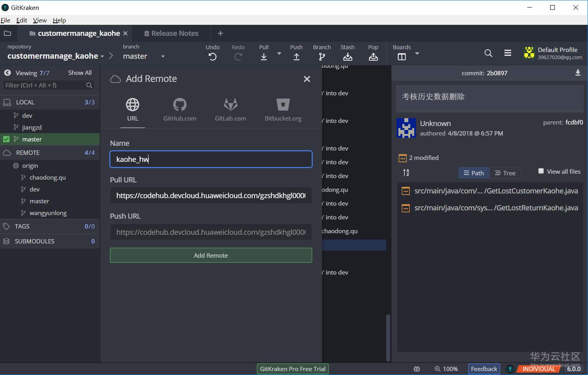Viewport: 588px width, 375px height.
Task: Add a new tab with the plus icon
Action: 220,33
